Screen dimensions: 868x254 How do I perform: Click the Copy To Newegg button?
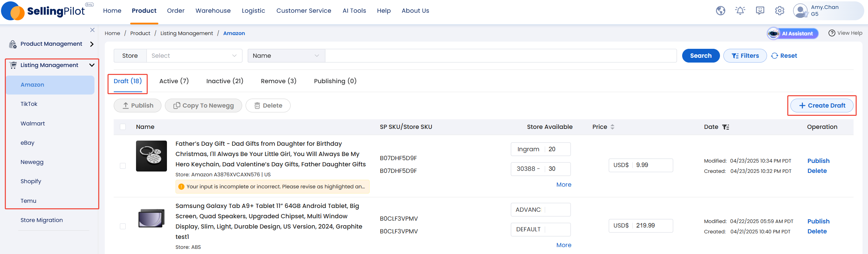(203, 106)
